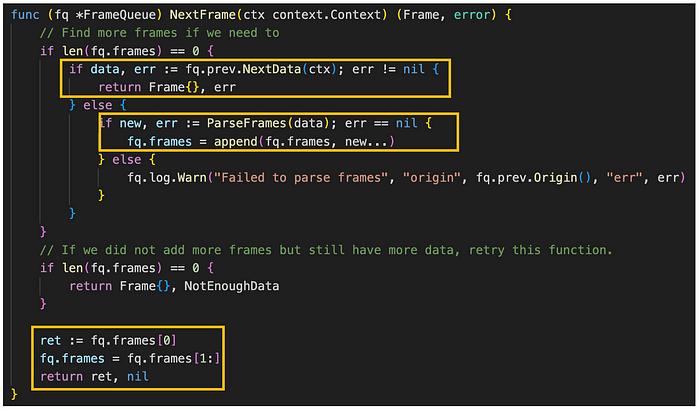Click the context.Context parameter type
The height and width of the screenshot is (412, 700).
coord(327,15)
